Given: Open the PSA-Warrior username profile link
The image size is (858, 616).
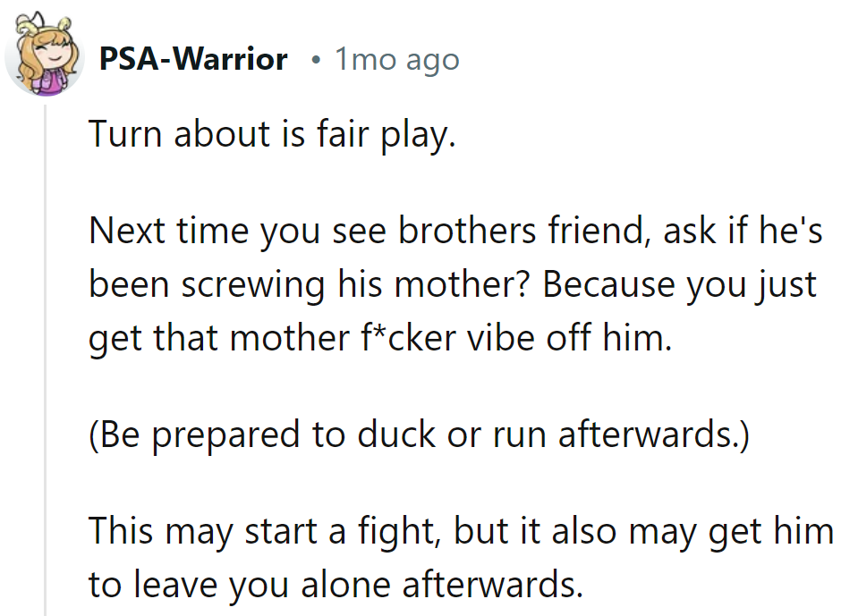Looking at the screenshot, I should tap(193, 59).
